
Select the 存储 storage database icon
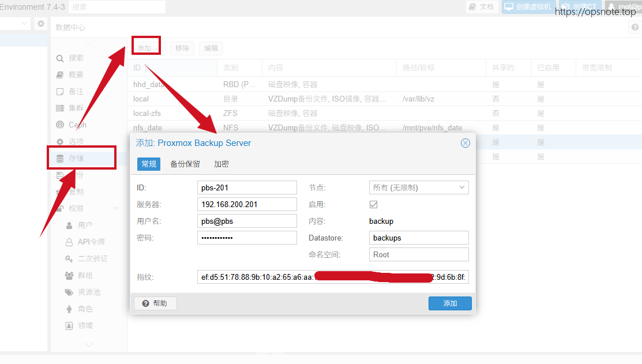tap(60, 159)
